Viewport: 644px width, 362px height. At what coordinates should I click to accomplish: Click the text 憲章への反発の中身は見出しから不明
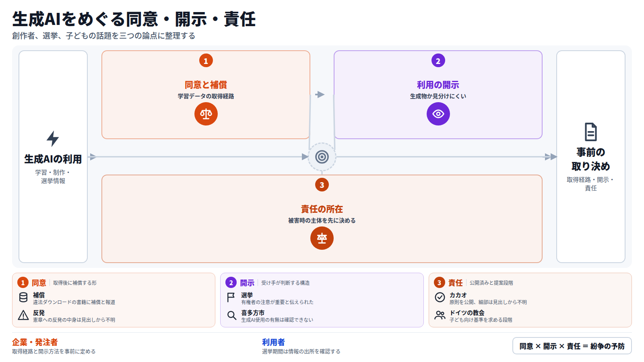pyautogui.click(x=74, y=320)
